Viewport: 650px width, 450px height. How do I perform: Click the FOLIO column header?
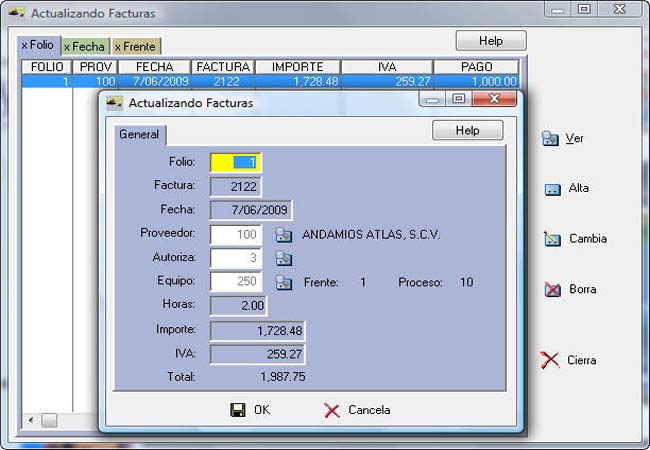[x=47, y=67]
